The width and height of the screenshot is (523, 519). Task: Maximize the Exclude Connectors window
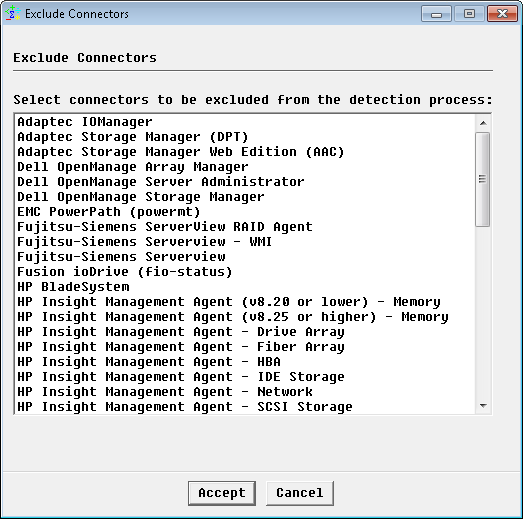(469, 14)
